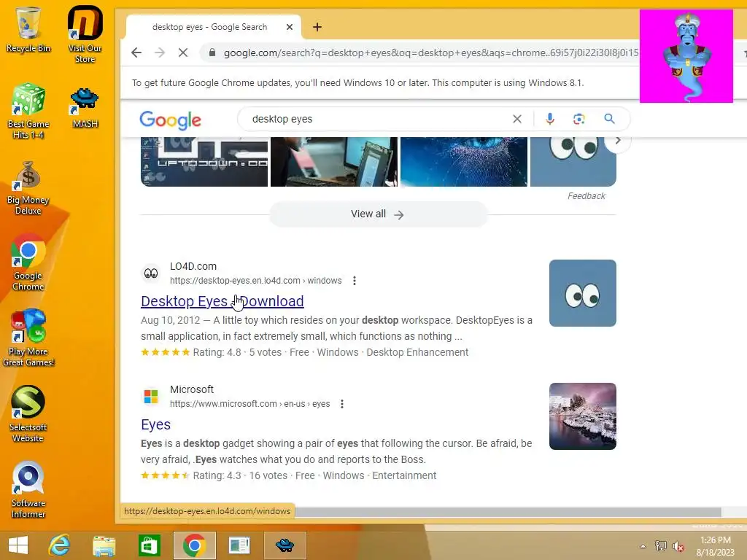Show hidden system tray icons
This screenshot has width=747, height=560.
click(643, 545)
